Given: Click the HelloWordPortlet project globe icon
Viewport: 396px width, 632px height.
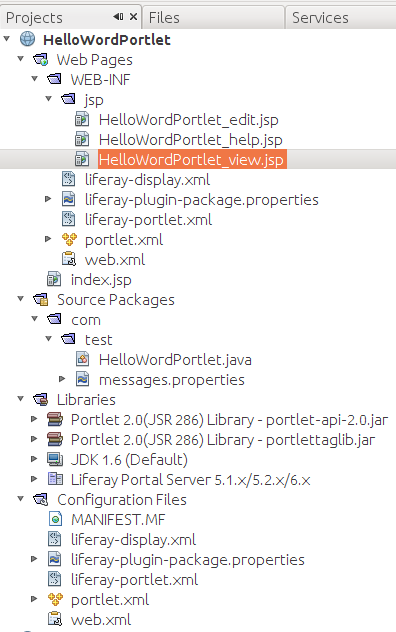Looking at the screenshot, I should 27,39.
